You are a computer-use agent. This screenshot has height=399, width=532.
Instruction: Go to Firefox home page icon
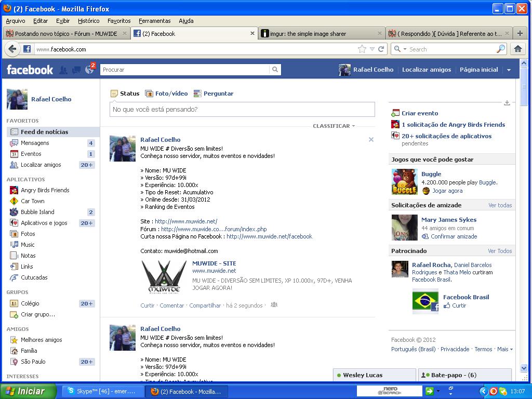point(518,49)
